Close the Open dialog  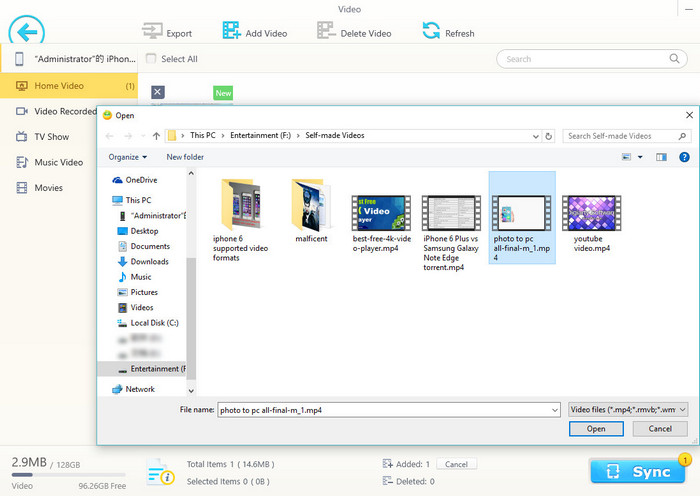[x=689, y=115]
